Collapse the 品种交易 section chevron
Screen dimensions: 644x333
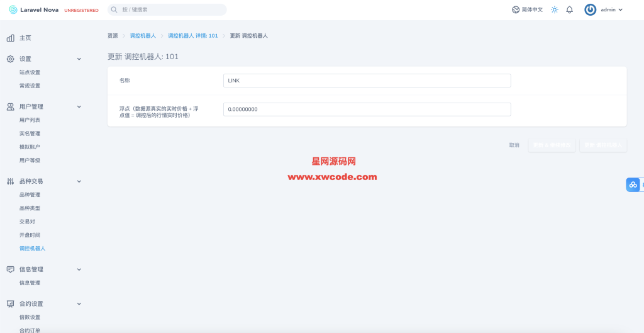pos(79,181)
